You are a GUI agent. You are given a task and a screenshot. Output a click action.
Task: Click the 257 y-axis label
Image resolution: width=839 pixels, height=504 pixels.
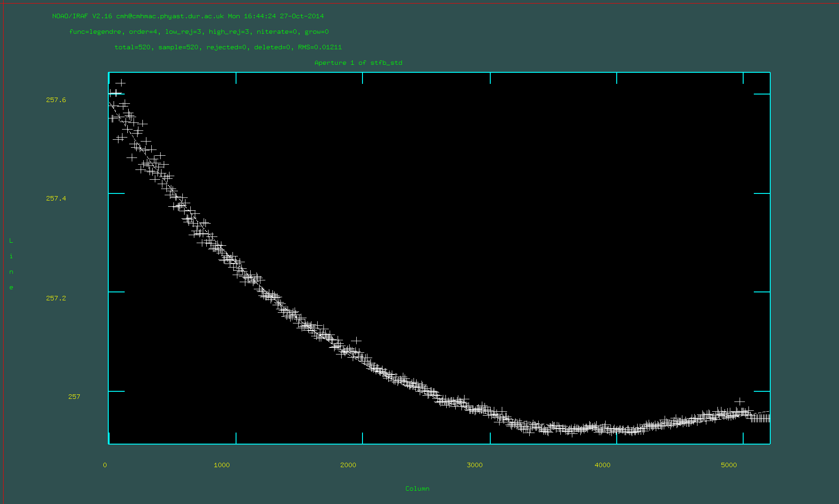click(x=74, y=397)
